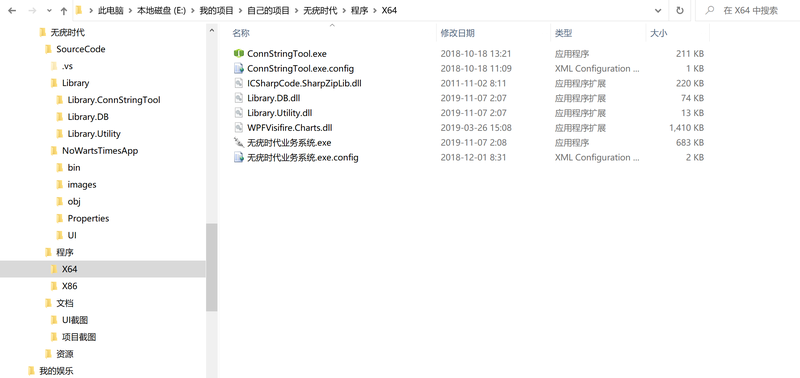This screenshot has width=800, height=378.
Task: Click the bin folder icon in tree
Action: point(59,167)
